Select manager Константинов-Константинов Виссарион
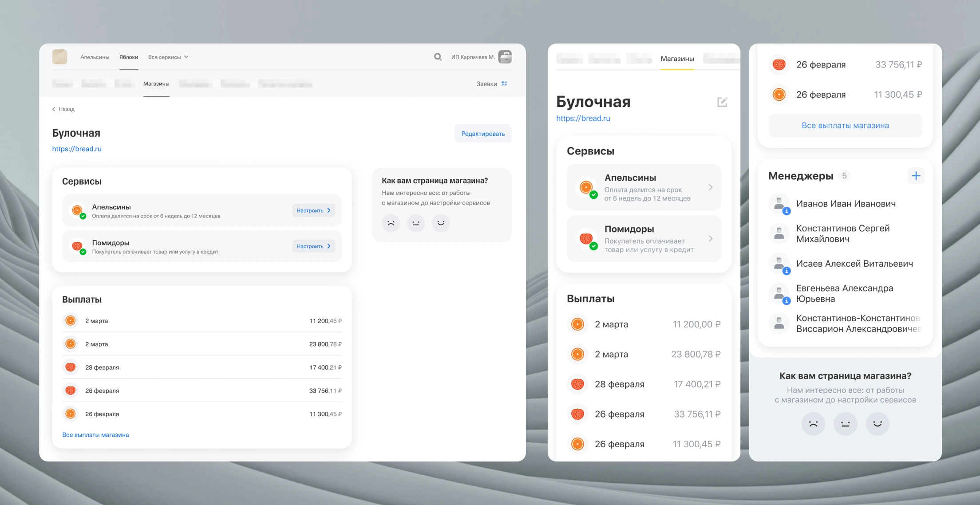This screenshot has width=980, height=505. pyautogui.click(x=845, y=324)
